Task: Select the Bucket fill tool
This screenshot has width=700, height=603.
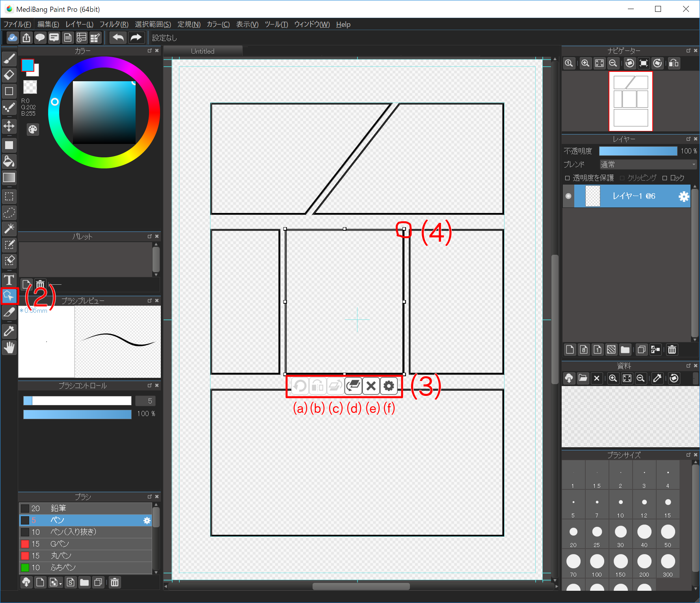Action: (x=9, y=161)
